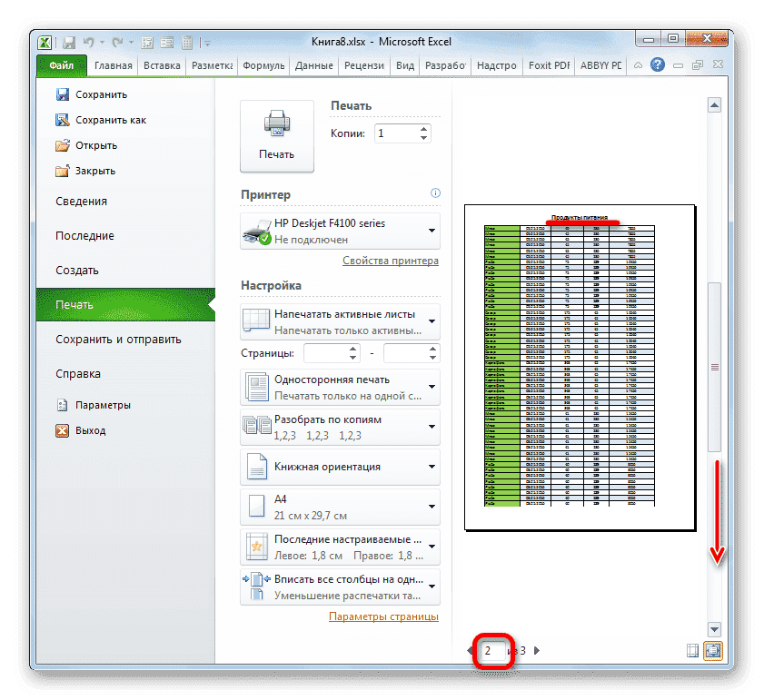Image resolution: width=764 pixels, height=700 pixels.
Task: Open the Печать (Print) command button
Action: pyautogui.click(x=276, y=132)
